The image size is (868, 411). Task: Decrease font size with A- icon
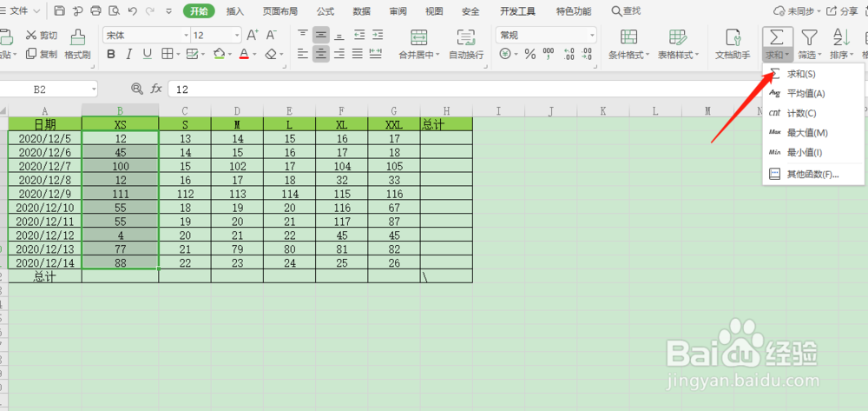click(x=271, y=36)
